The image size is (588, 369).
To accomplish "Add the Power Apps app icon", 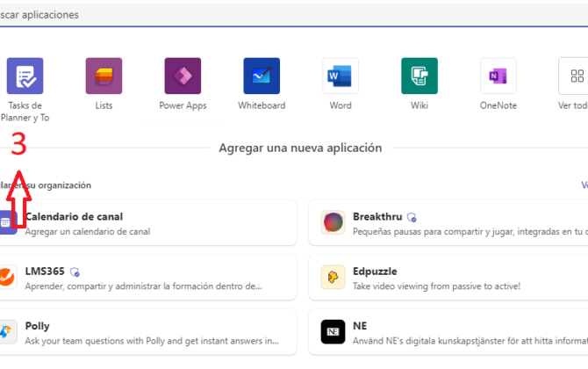I will [183, 76].
